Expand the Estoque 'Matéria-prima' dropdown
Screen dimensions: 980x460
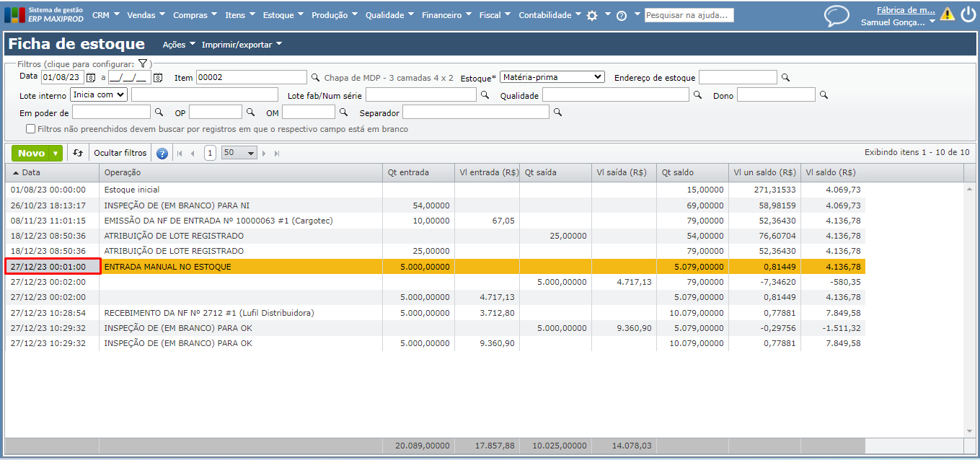coord(552,77)
